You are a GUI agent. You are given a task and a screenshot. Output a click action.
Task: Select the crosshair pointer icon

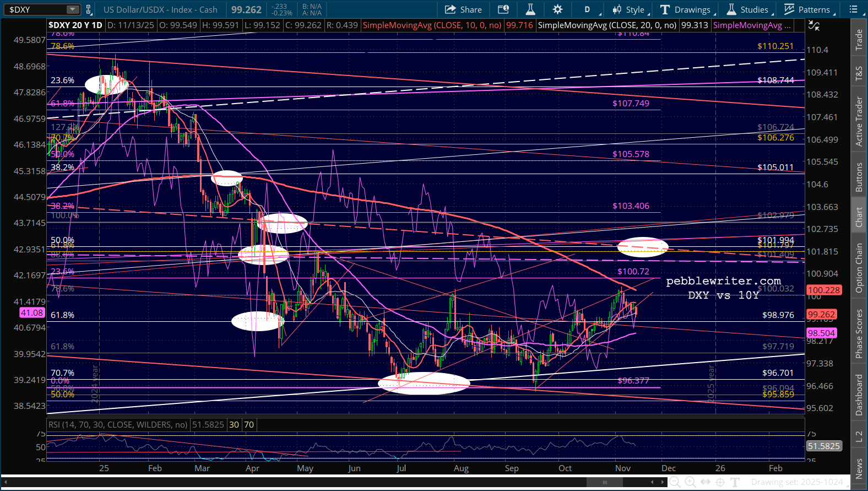(x=720, y=482)
